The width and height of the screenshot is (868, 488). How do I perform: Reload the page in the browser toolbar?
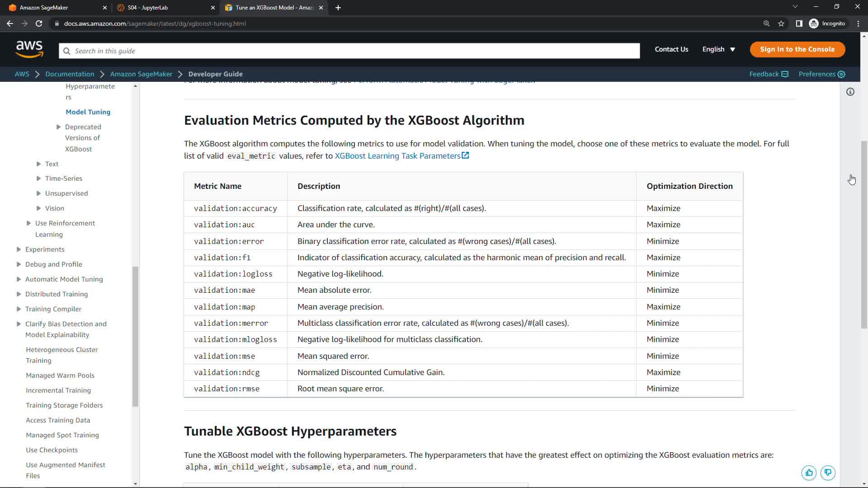39,23
